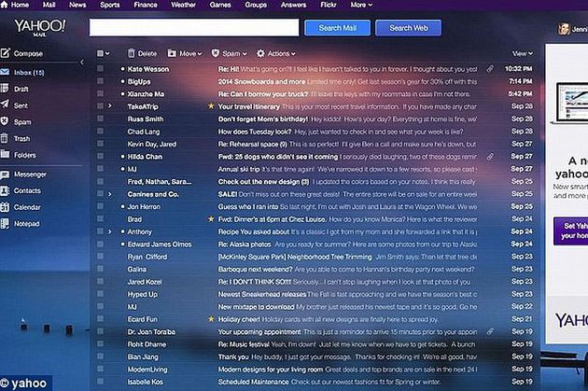Open Sports in the top navigation
This screenshot has height=391, width=588.
pyautogui.click(x=109, y=5)
